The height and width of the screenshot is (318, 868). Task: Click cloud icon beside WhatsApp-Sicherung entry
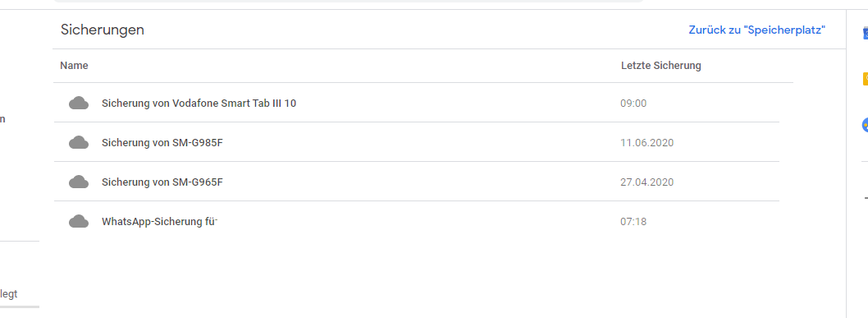click(79, 221)
